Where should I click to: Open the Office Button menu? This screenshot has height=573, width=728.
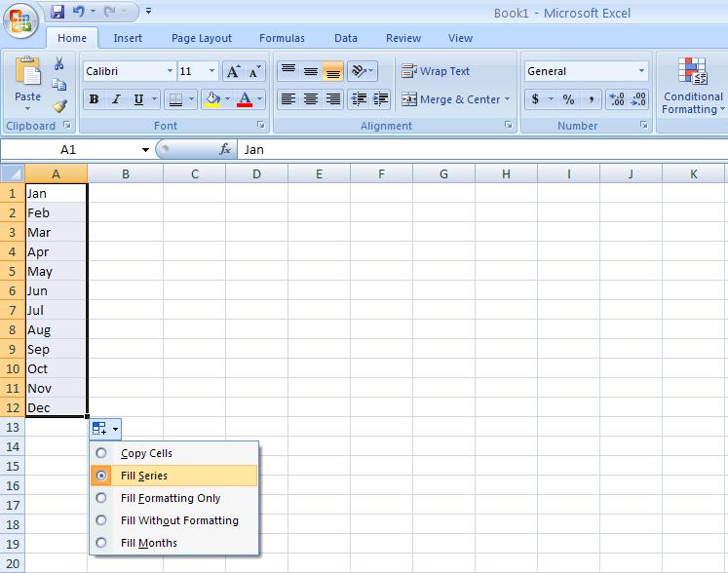tap(21, 20)
